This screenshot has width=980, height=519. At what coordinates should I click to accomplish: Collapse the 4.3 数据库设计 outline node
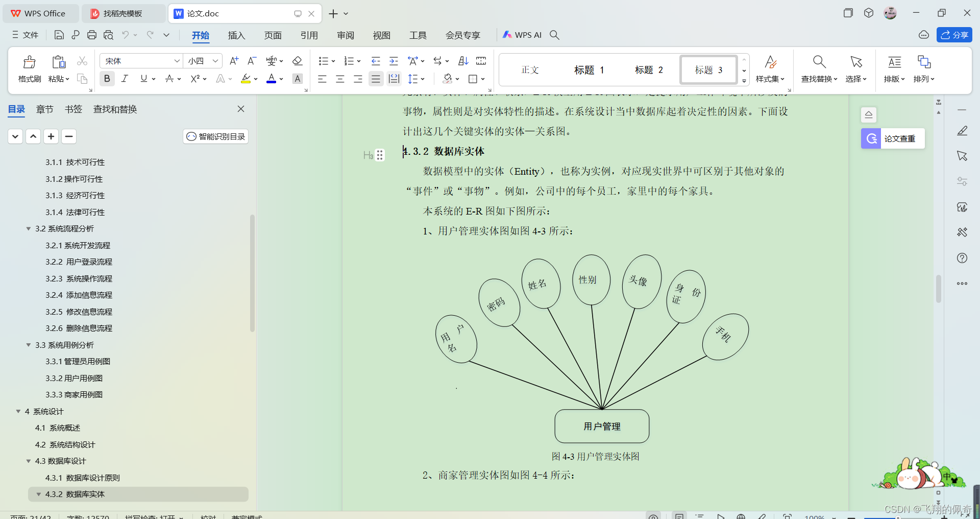pyautogui.click(x=29, y=461)
